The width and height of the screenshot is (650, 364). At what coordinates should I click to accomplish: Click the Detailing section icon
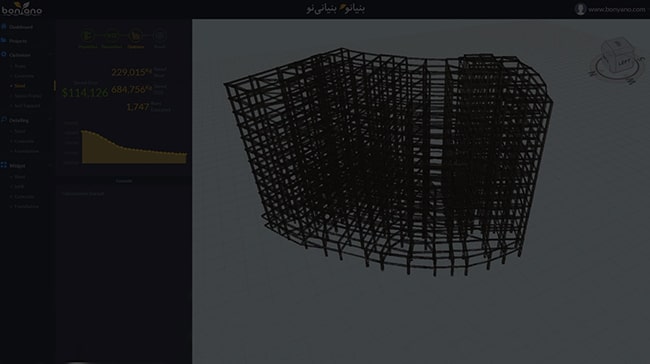pos(4,120)
